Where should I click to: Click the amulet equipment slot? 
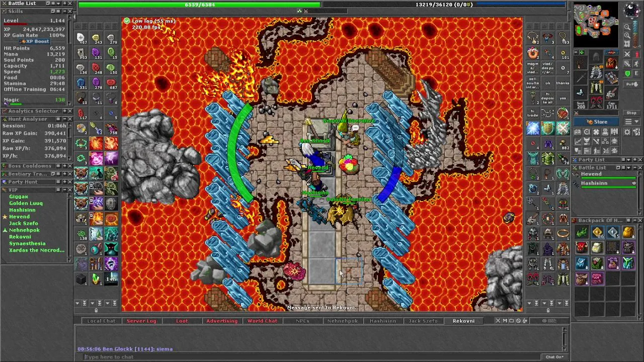[581, 63]
